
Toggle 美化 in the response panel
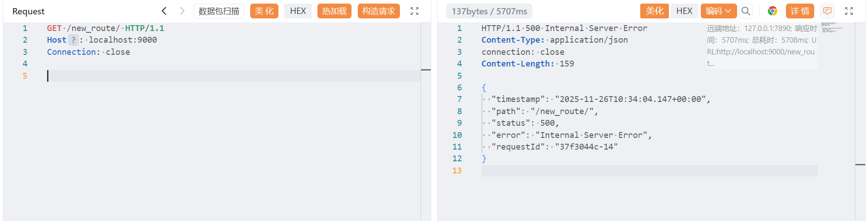point(654,11)
